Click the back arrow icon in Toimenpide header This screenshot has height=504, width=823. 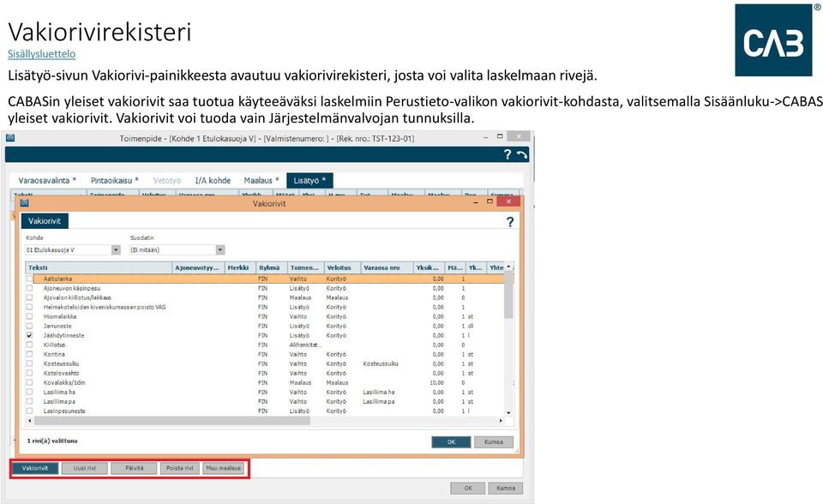522,154
